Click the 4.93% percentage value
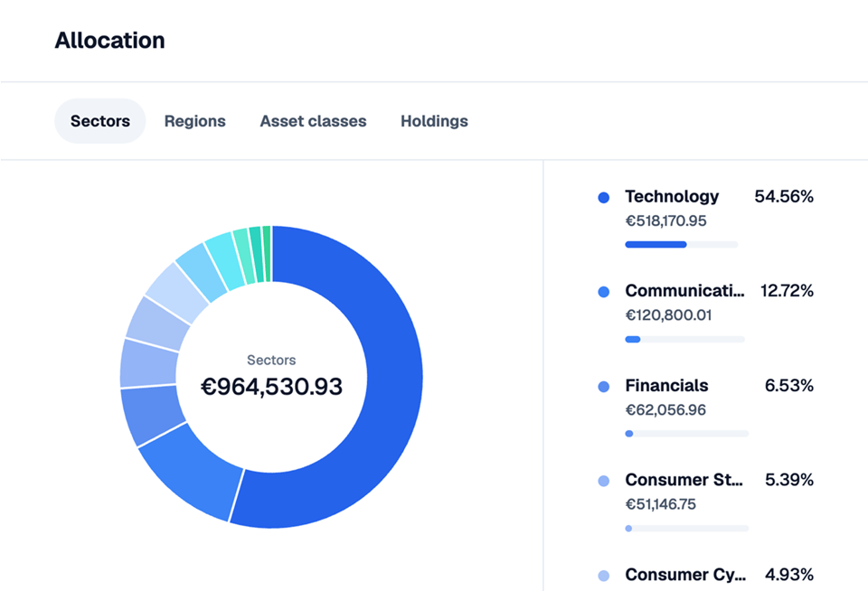 tap(788, 575)
